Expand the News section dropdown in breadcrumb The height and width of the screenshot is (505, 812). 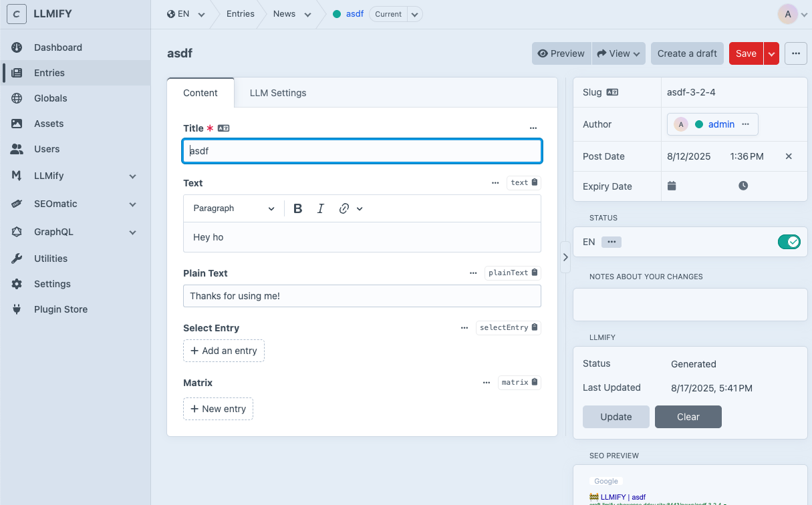(307, 15)
